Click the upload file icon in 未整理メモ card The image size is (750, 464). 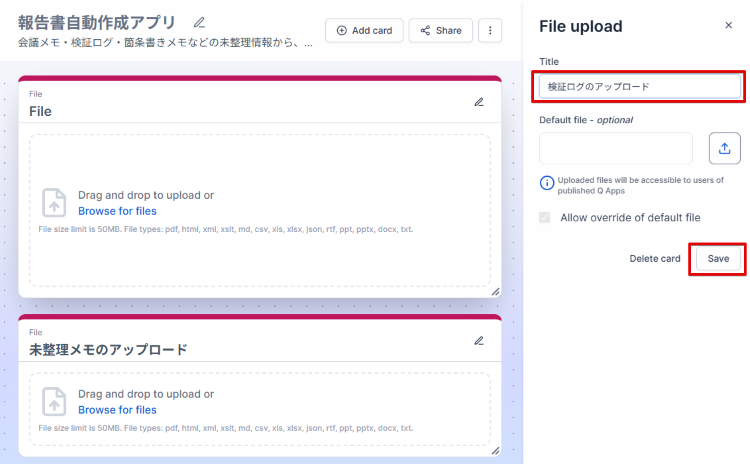(x=54, y=402)
